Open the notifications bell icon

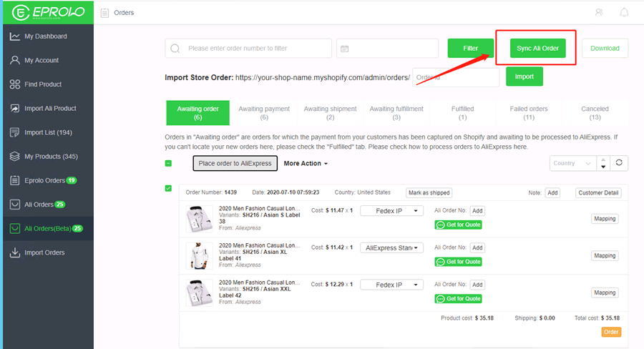point(624,12)
